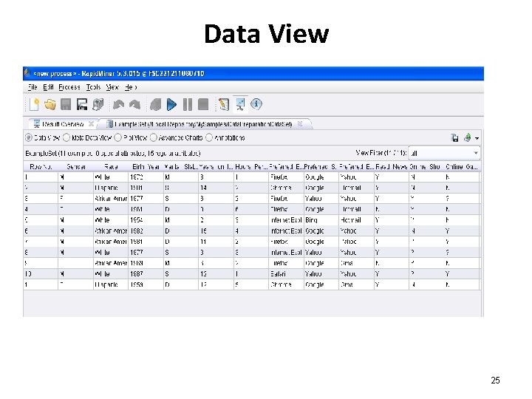Click the Hispanic cell in row 2
This screenshot has width=532, height=399.
pos(111,188)
